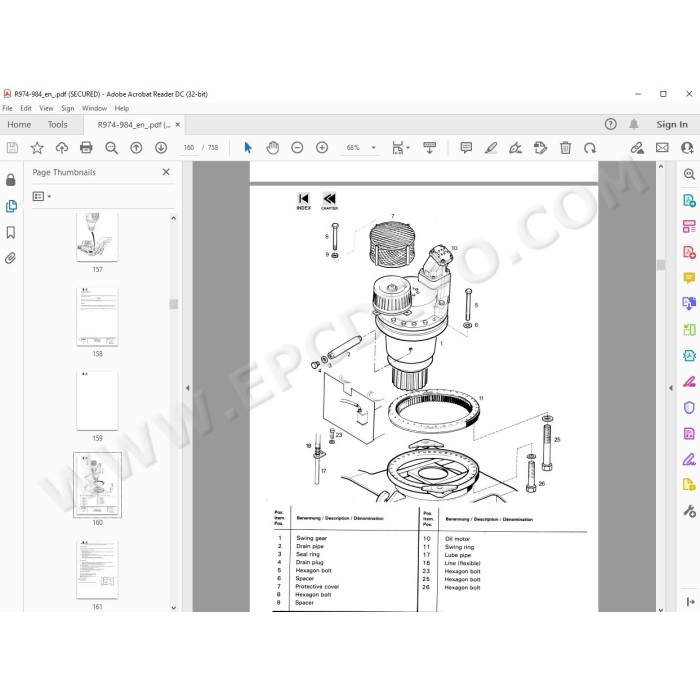Open scrolling mode keyboard icon
Viewport: 700px width, 700px height.
pyautogui.click(x=429, y=148)
